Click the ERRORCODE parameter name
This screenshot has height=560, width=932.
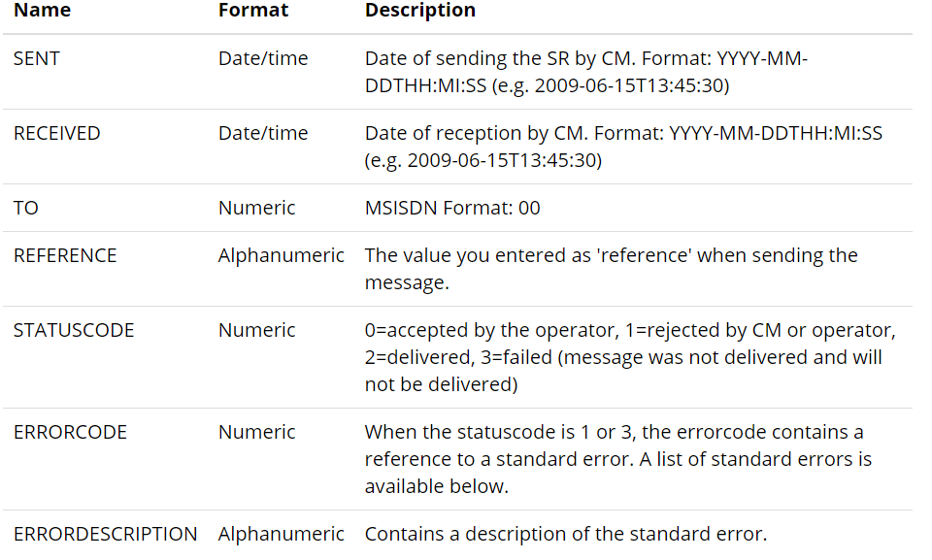[70, 432]
